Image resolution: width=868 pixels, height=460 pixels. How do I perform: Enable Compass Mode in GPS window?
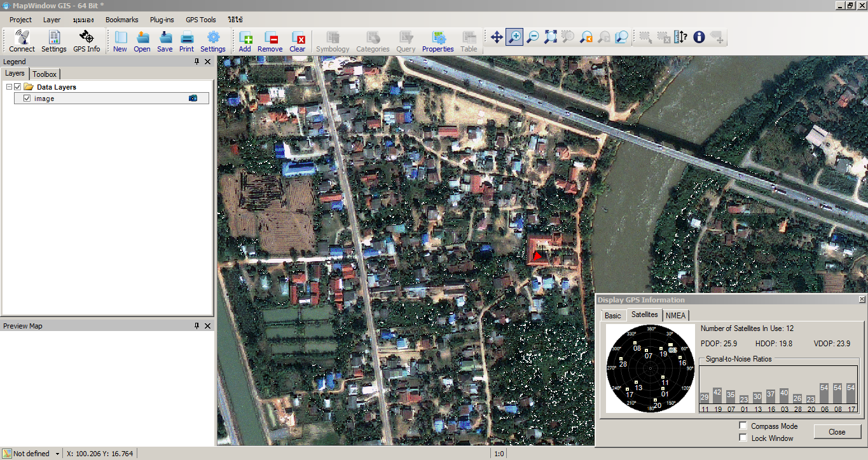(x=743, y=426)
